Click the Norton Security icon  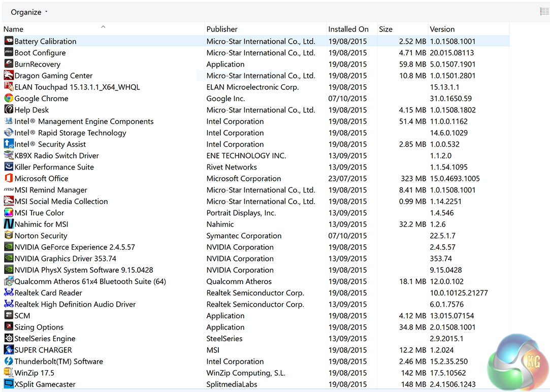tap(9, 236)
